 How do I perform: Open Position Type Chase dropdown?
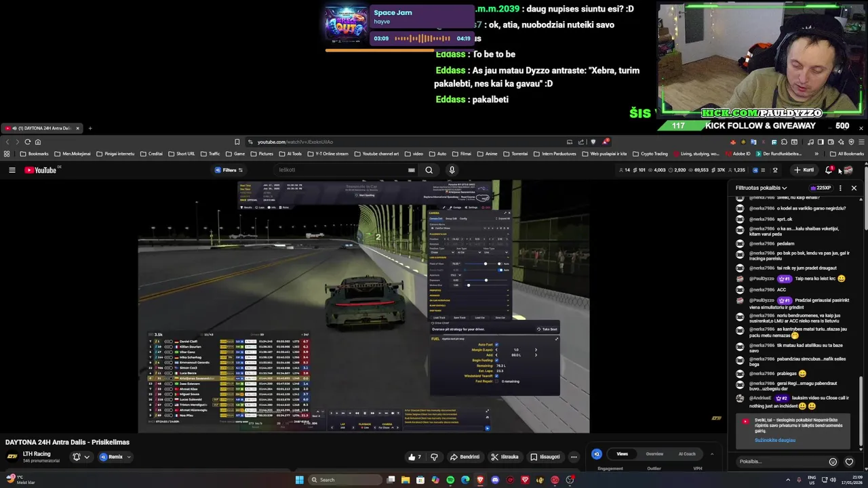click(x=442, y=252)
